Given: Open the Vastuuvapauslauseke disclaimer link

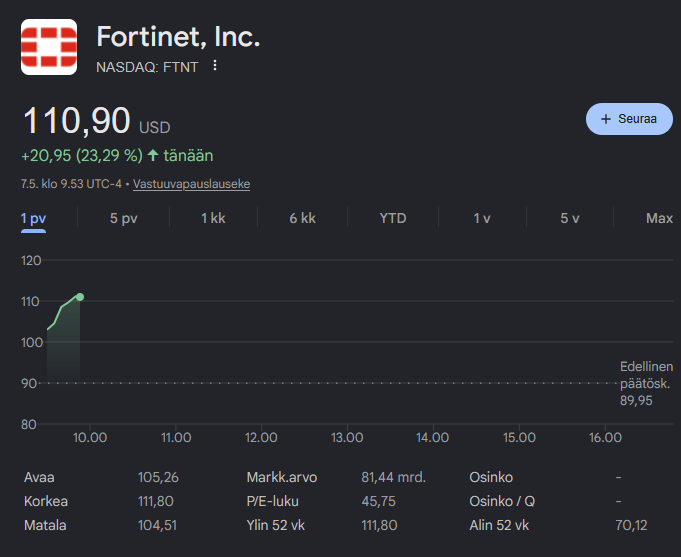Looking at the screenshot, I should click(192, 184).
